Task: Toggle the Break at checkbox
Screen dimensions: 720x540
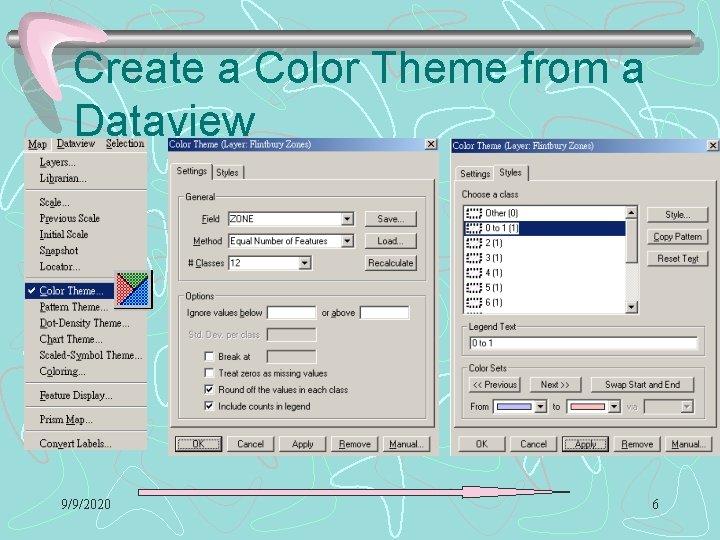Action: tap(209, 356)
